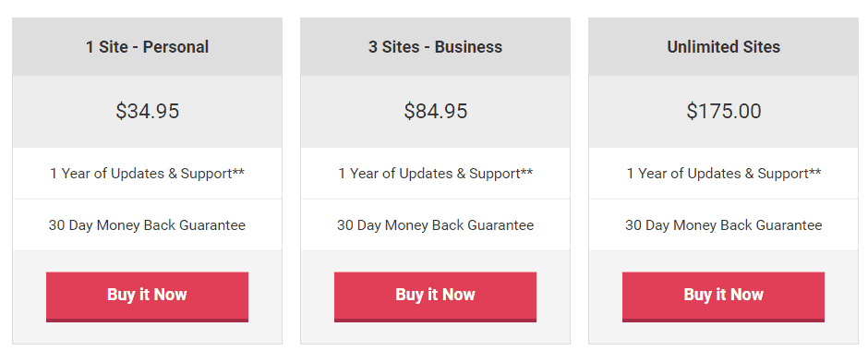Image resolution: width=868 pixels, height=351 pixels.
Task: Click Personal plan's Money Back Guarantee text
Action: pos(147,225)
